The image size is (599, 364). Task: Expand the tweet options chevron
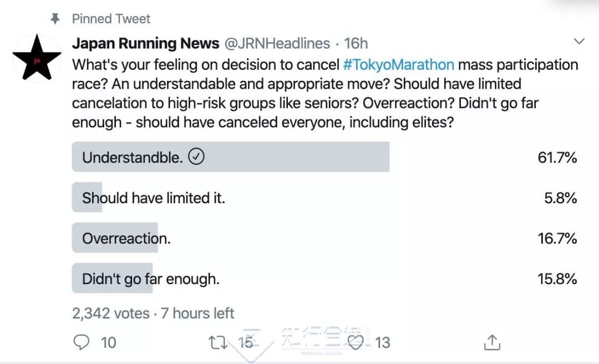coord(579,42)
